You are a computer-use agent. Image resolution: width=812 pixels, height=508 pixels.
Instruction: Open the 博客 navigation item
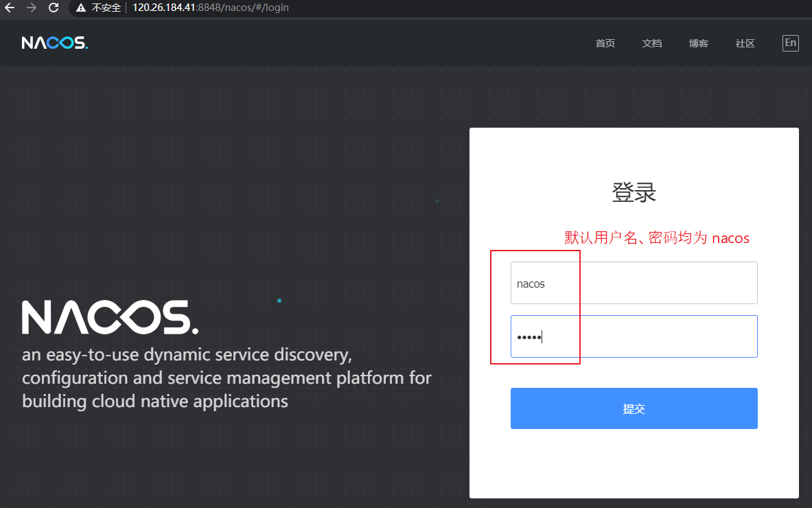click(x=698, y=43)
